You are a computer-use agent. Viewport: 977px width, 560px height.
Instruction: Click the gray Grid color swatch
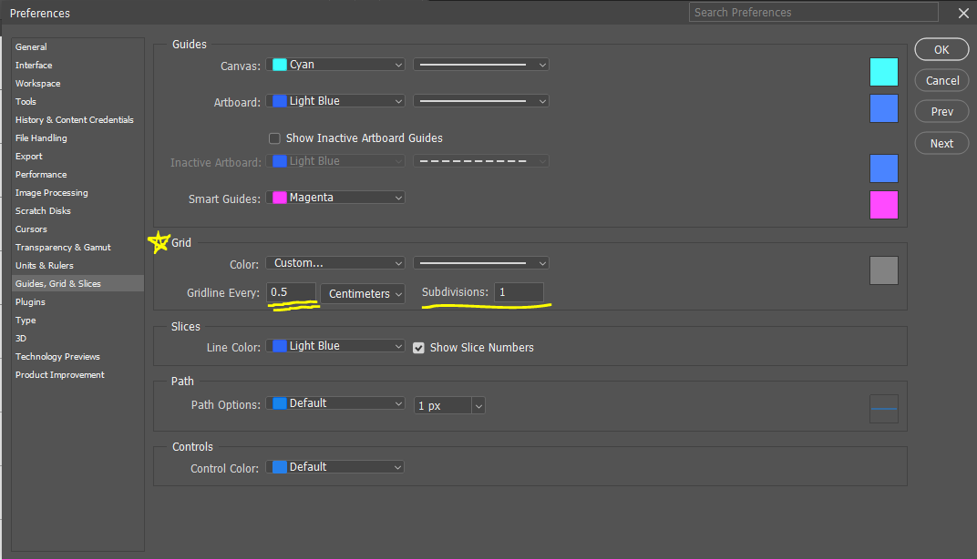883,270
